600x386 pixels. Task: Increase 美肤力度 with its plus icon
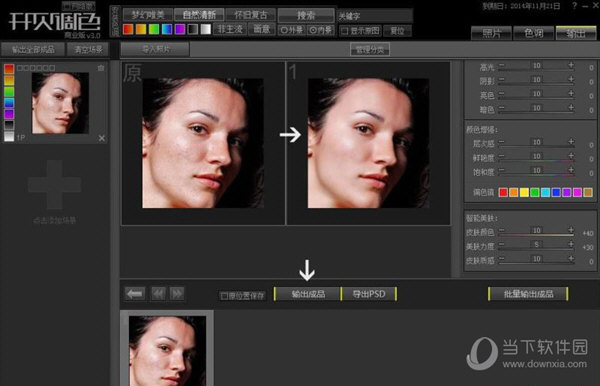coord(571,244)
